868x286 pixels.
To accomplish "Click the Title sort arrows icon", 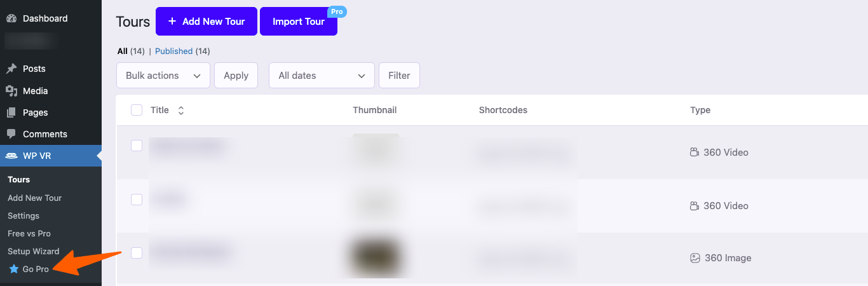I will [181, 111].
